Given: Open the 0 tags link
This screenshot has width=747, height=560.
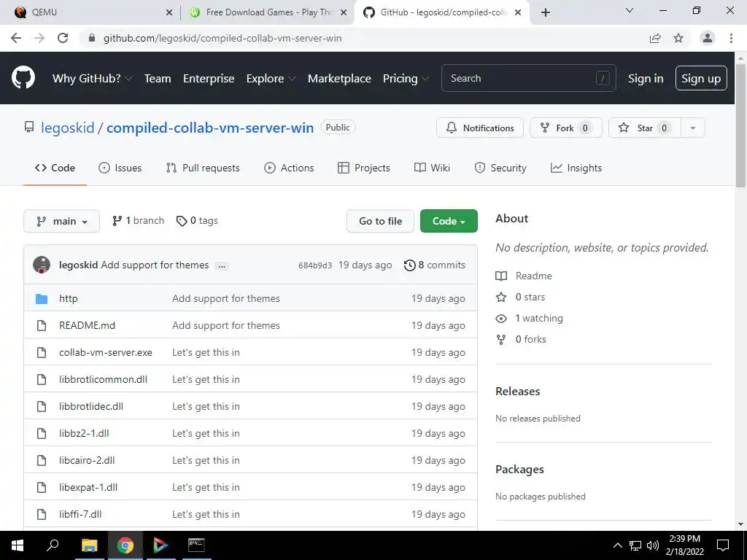Looking at the screenshot, I should click(x=197, y=220).
